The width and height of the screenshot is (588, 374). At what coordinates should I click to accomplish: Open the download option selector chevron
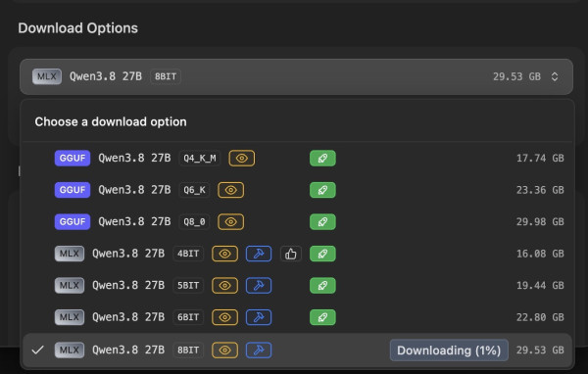pyautogui.click(x=555, y=76)
